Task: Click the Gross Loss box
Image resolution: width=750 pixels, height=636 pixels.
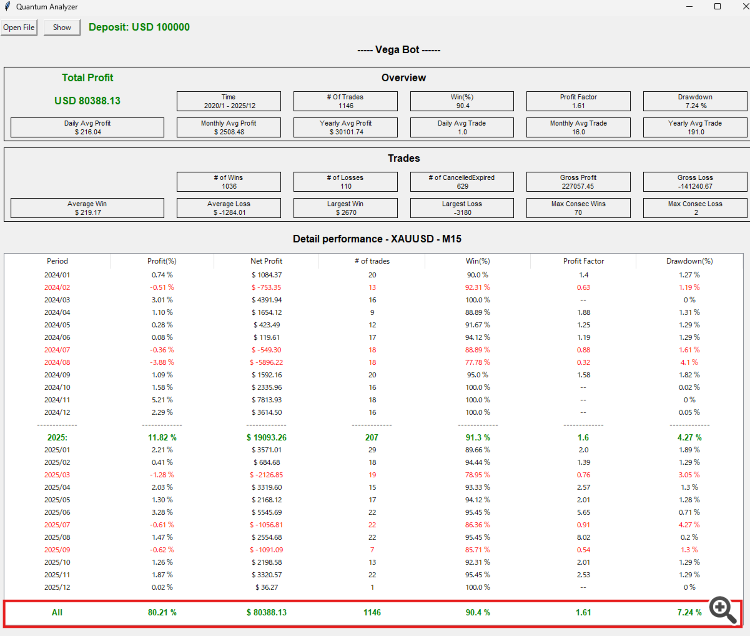Action: tap(695, 182)
